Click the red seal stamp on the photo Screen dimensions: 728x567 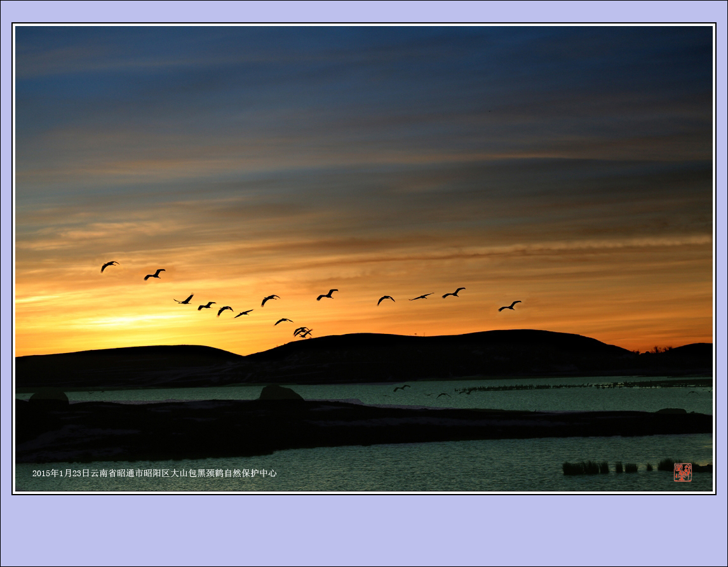pyautogui.click(x=682, y=472)
